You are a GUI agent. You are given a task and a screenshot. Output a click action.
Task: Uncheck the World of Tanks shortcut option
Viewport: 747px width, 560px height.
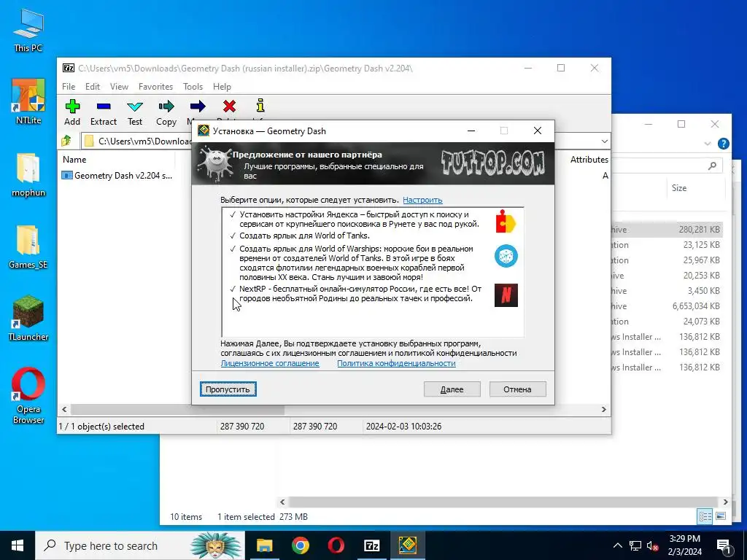(233, 236)
